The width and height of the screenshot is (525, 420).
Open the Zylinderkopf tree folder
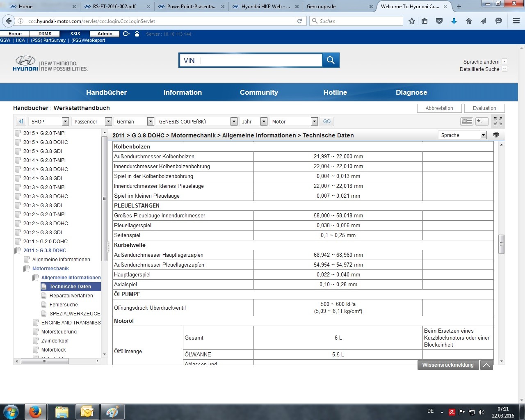point(55,341)
